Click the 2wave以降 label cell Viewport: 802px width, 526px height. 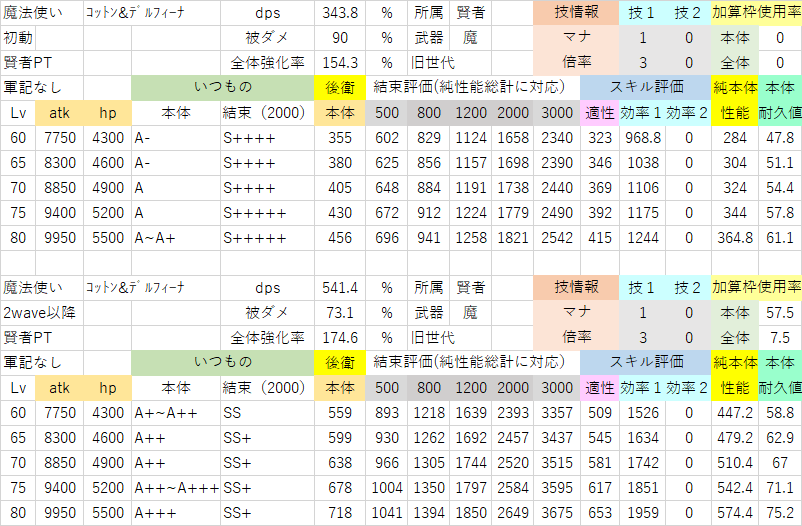(x=41, y=313)
